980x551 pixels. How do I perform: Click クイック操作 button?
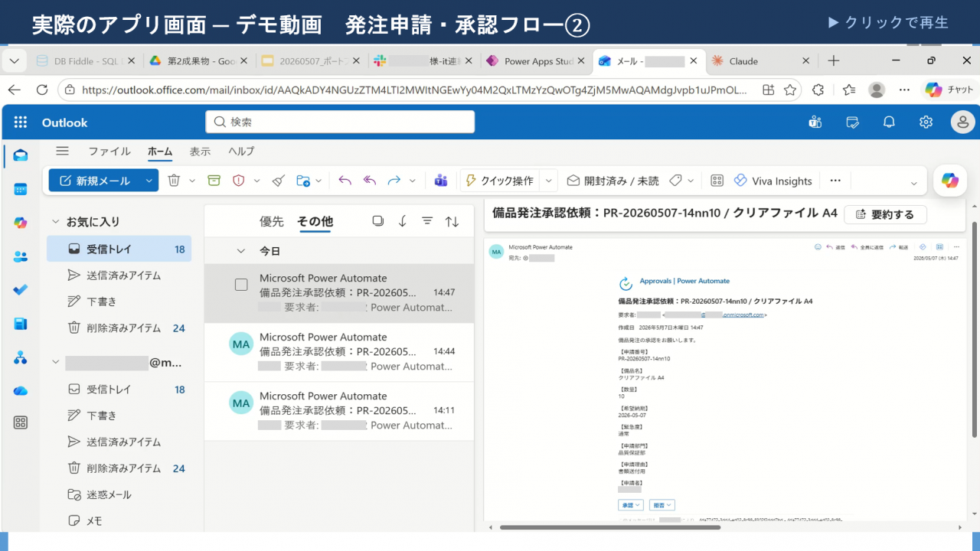(500, 181)
